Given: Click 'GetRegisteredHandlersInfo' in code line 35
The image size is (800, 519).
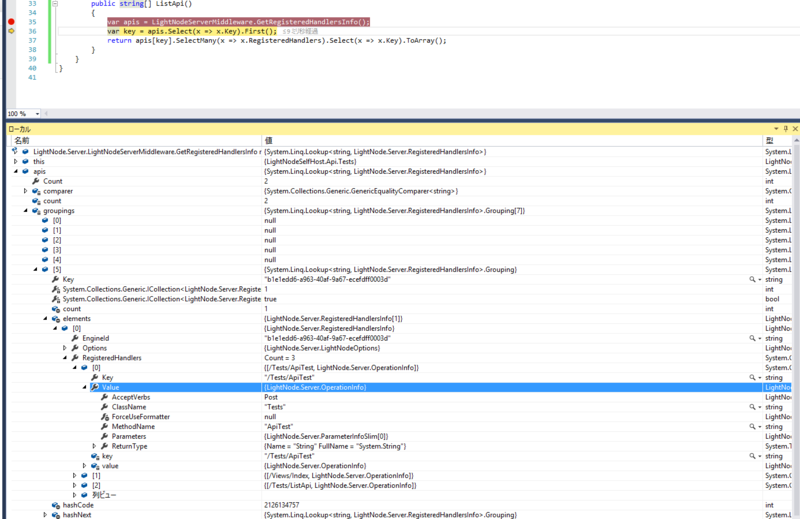Looking at the screenshot, I should coord(312,22).
